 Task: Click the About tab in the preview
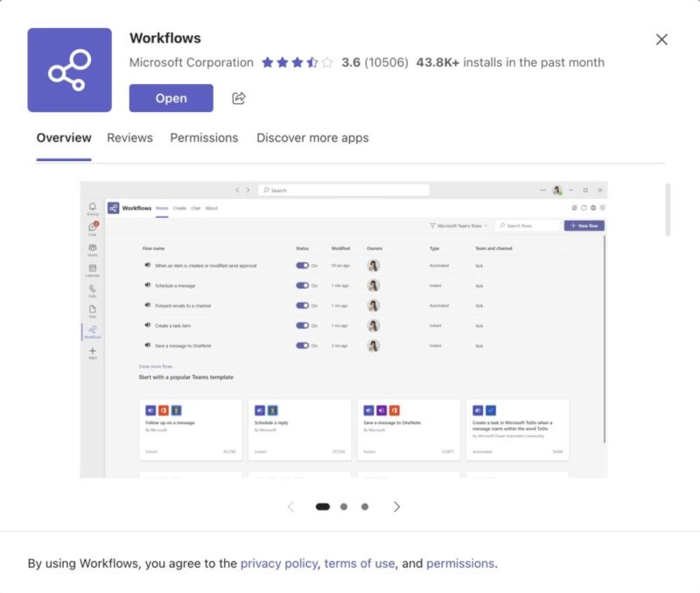212,208
